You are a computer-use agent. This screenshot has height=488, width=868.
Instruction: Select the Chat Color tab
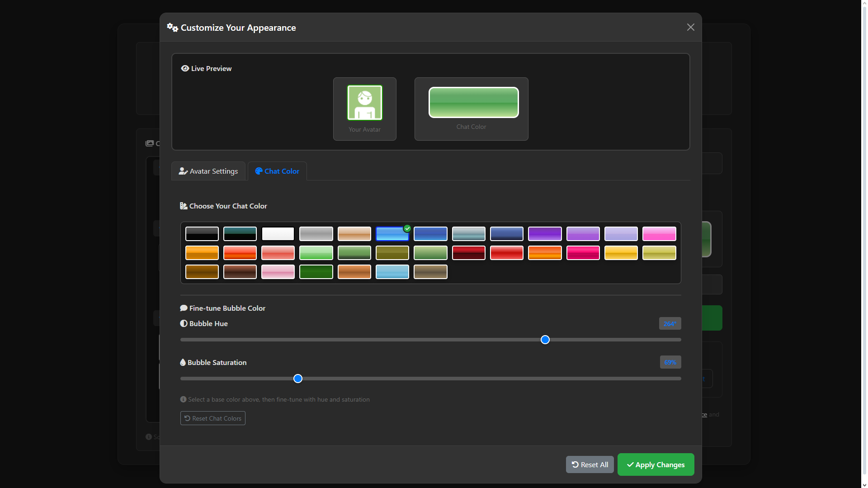point(277,171)
